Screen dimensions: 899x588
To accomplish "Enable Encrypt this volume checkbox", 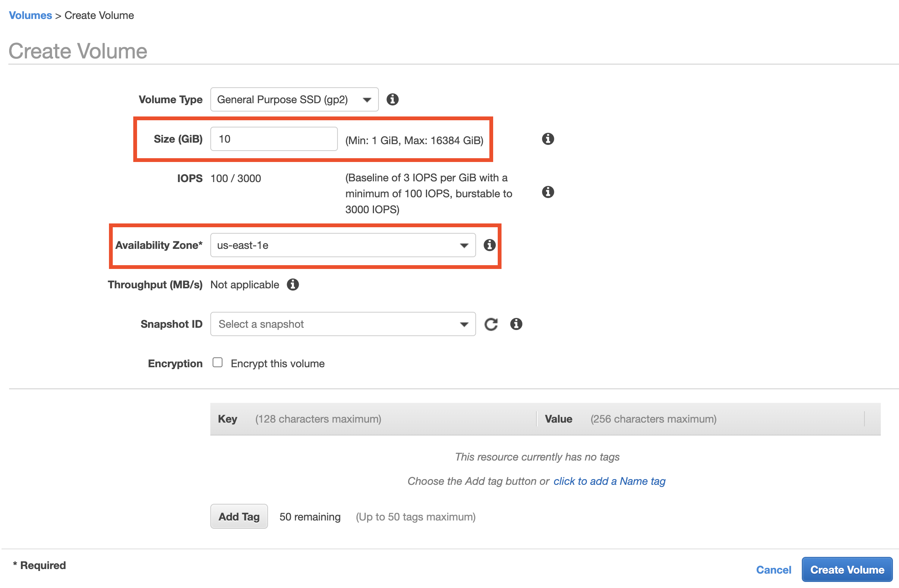I will click(218, 363).
